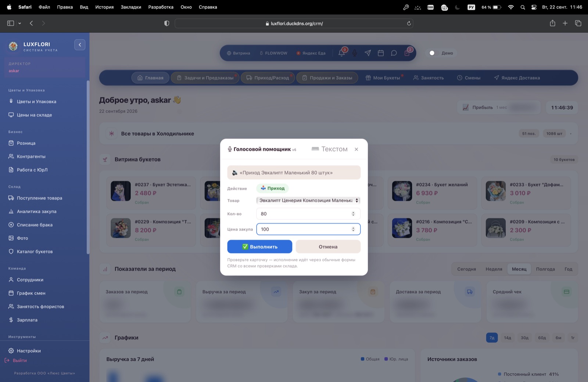The image size is (588, 382).
Task: Open the Spotlight search icon in the menu bar
Action: (x=523, y=7)
